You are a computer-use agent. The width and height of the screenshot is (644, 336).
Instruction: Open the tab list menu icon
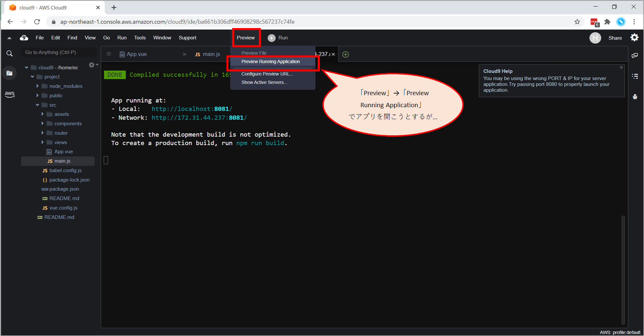(109, 54)
